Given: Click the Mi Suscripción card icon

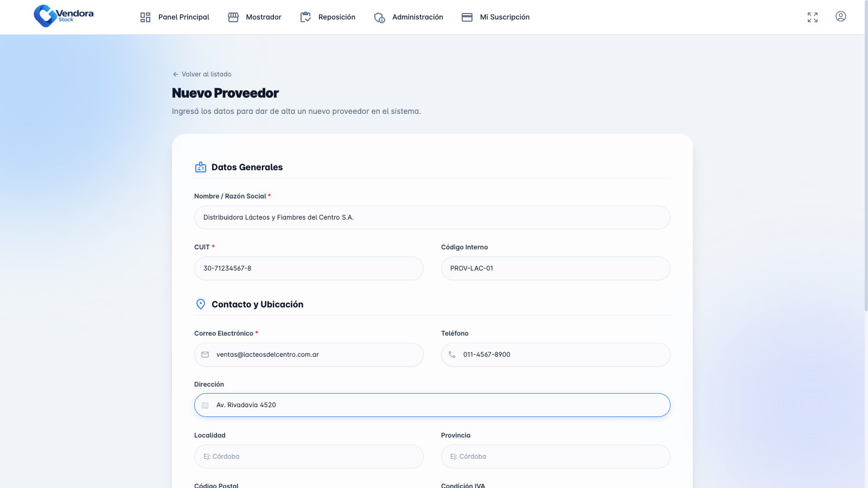Looking at the screenshot, I should [467, 17].
